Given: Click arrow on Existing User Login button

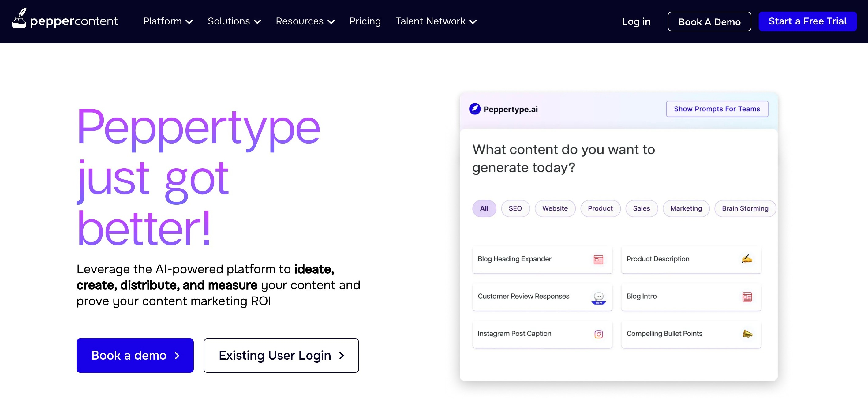Looking at the screenshot, I should [341, 356].
